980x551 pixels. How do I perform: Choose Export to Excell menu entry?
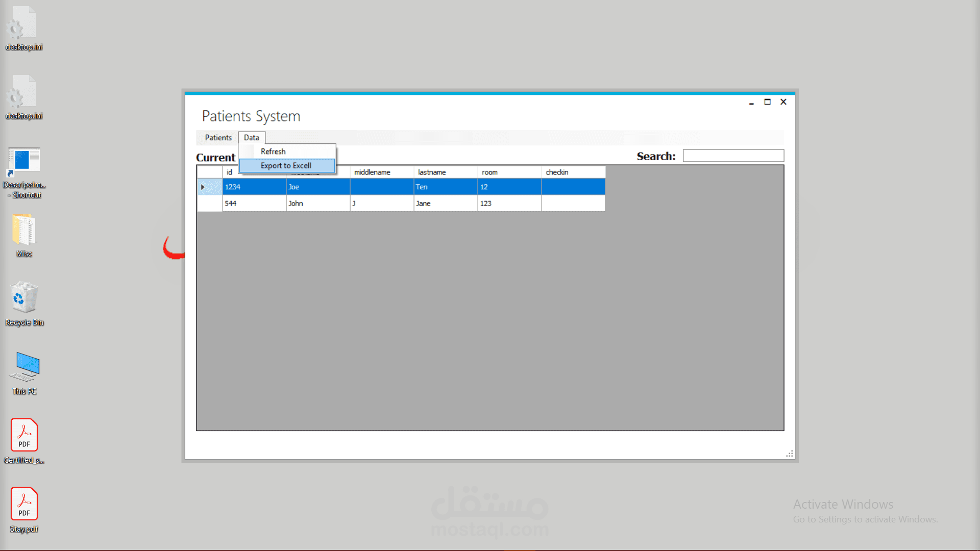[286, 166]
